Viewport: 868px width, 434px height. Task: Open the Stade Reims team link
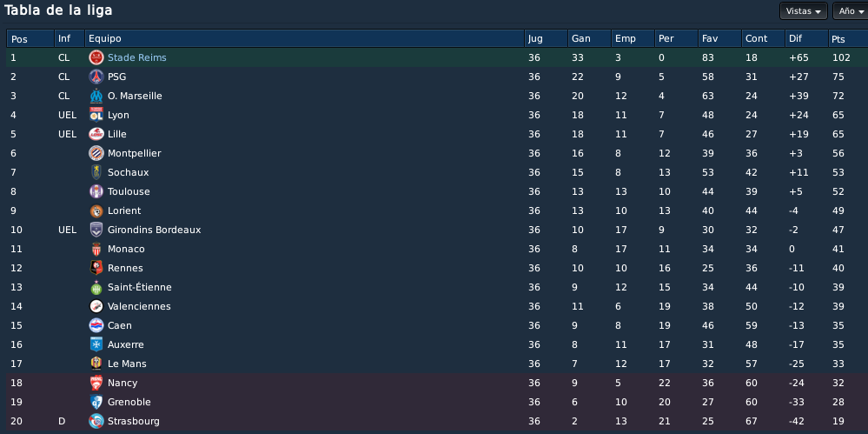tap(136, 57)
